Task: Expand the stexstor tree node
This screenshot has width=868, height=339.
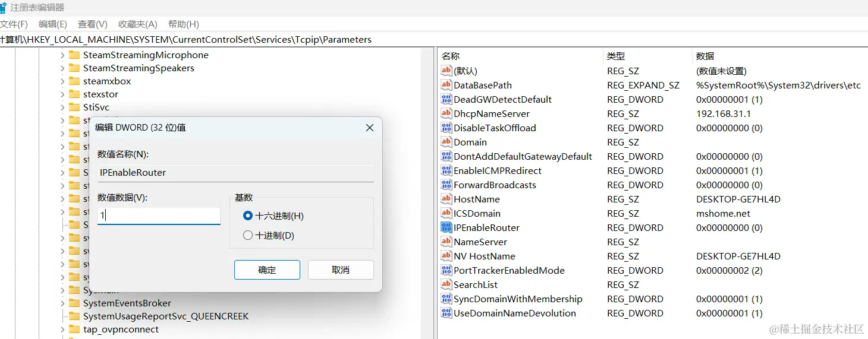Action: [x=62, y=94]
